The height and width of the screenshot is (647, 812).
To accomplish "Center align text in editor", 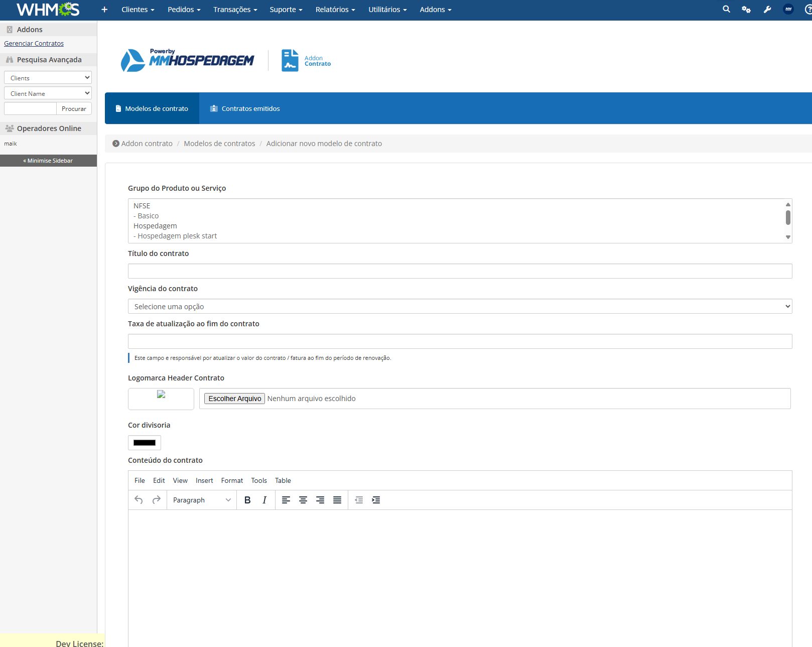I will 303,500.
